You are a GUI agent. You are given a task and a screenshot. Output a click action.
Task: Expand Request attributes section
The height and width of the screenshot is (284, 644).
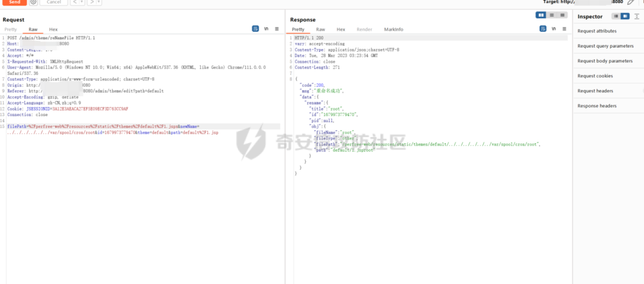click(x=608, y=31)
